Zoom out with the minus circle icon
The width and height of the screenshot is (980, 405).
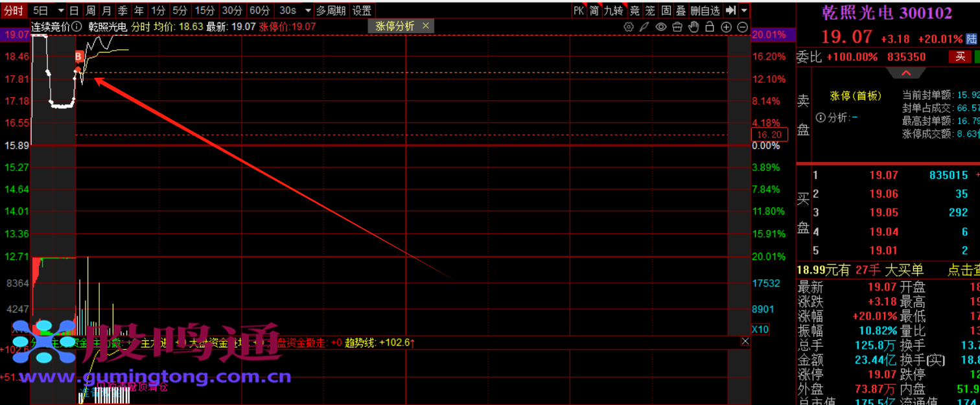743,27
